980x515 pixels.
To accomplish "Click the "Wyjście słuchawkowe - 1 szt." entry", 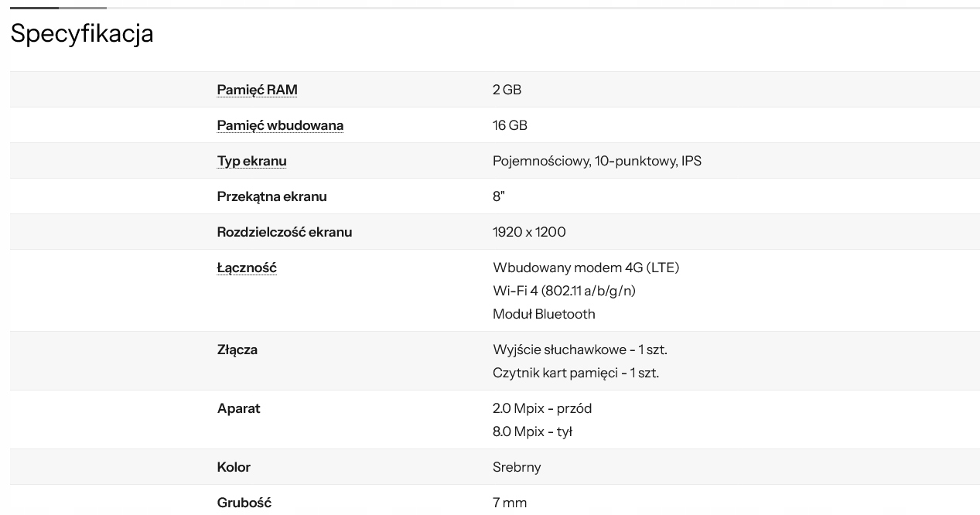I will tap(579, 350).
